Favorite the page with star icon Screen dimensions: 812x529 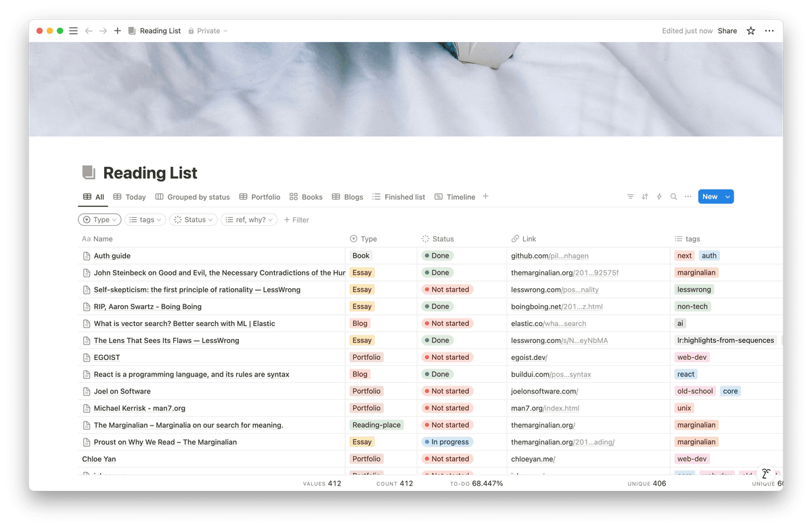coord(750,31)
